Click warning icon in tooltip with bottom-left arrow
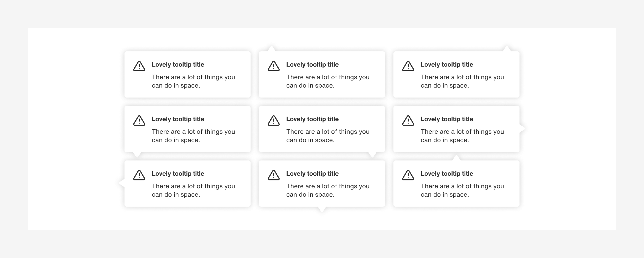The width and height of the screenshot is (644, 258). pyautogui.click(x=139, y=121)
